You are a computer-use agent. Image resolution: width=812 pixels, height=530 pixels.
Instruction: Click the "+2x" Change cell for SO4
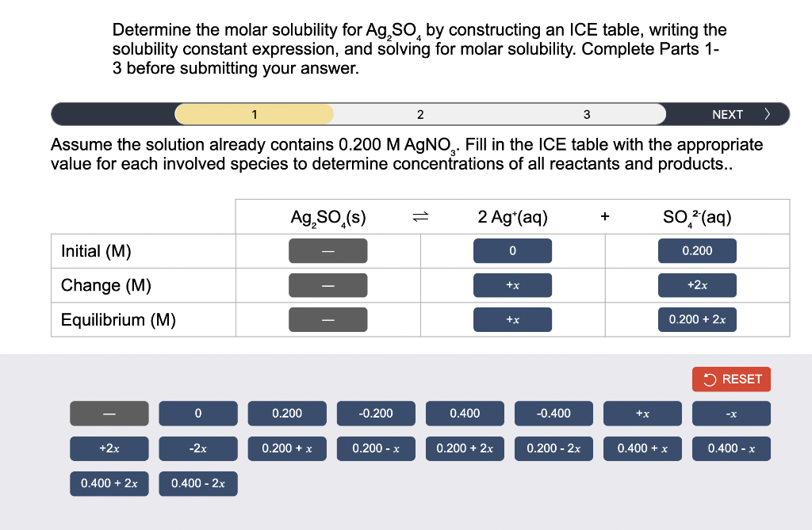697,285
